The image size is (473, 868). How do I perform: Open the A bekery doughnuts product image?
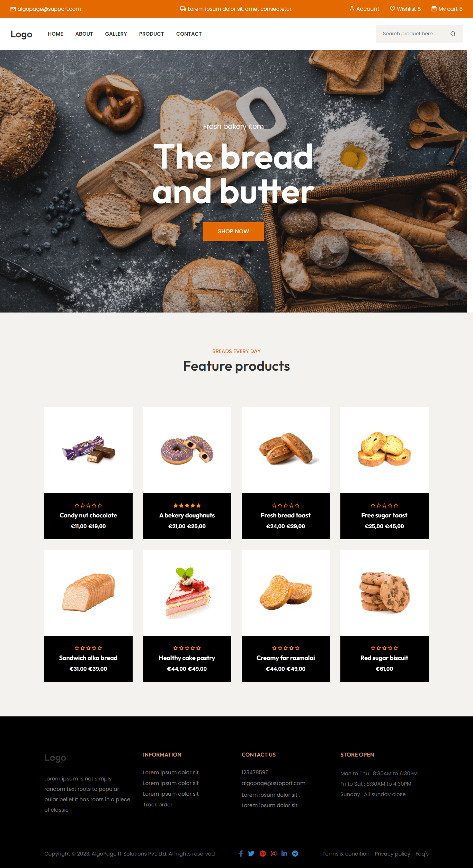[x=187, y=450]
